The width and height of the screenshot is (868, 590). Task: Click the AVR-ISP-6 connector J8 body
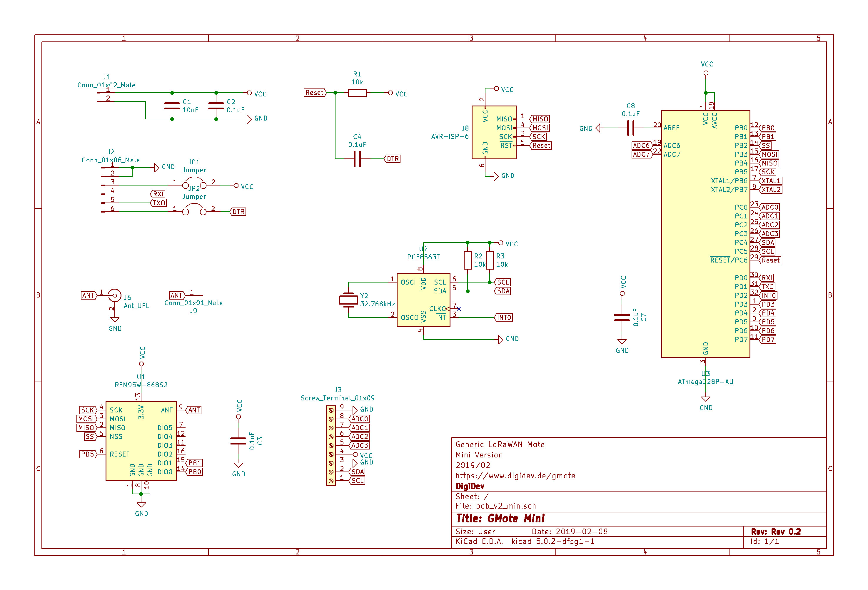494,133
